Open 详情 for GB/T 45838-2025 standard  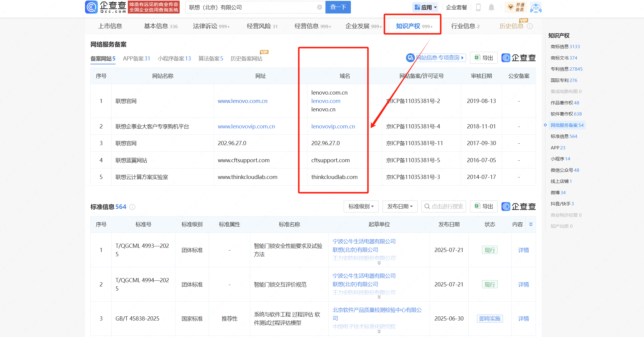[524, 318]
